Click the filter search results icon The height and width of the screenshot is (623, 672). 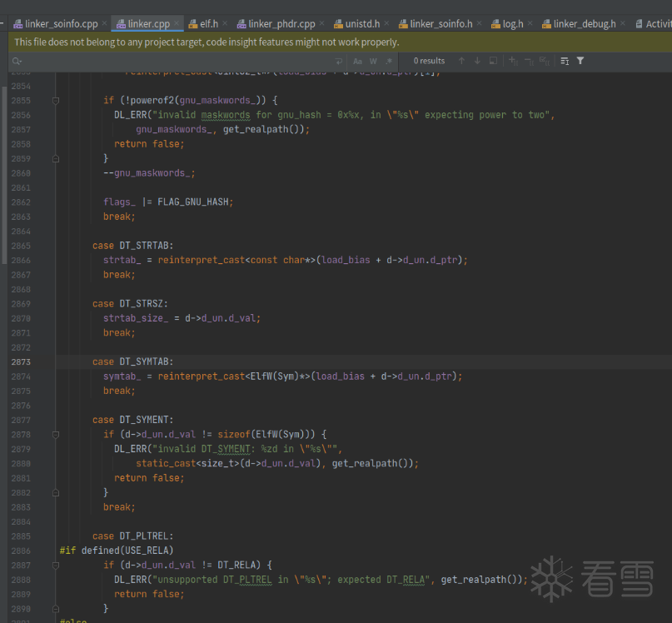[x=580, y=61]
